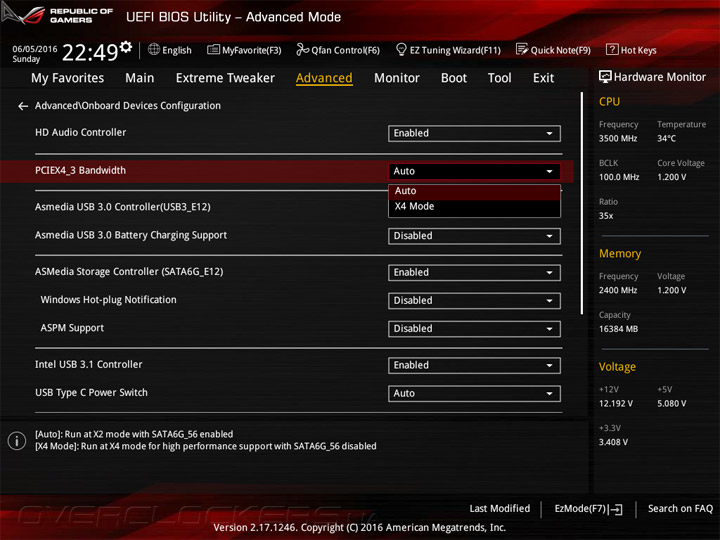Viewport: 720px width, 540px height.
Task: Click the Quick Note notepad icon
Action: click(522, 49)
